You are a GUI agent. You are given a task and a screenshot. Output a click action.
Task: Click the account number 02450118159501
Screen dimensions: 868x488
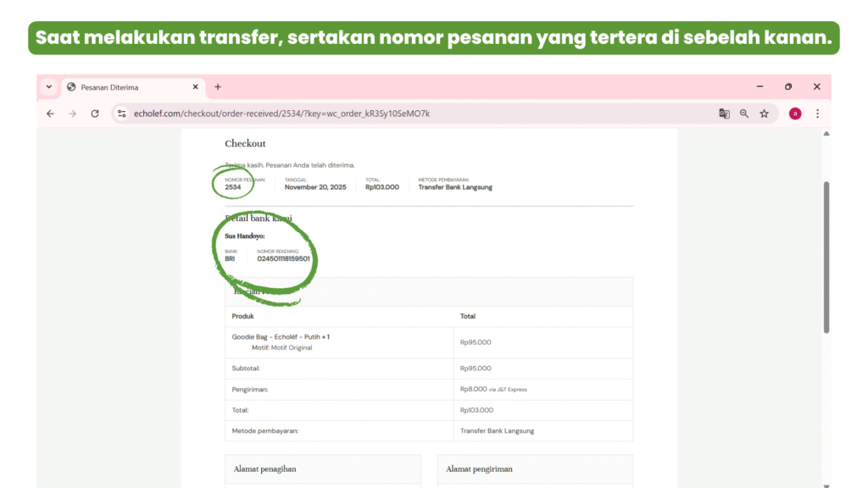tap(283, 259)
